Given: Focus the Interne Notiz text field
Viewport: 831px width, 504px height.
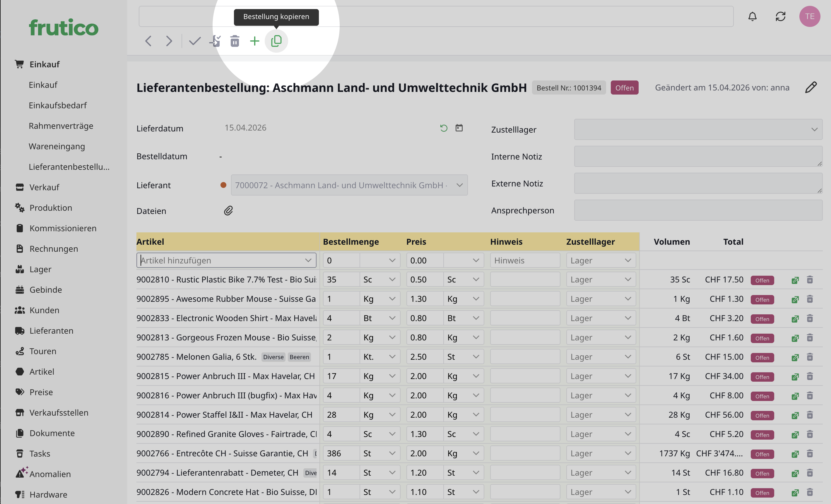Looking at the screenshot, I should pyautogui.click(x=698, y=156).
